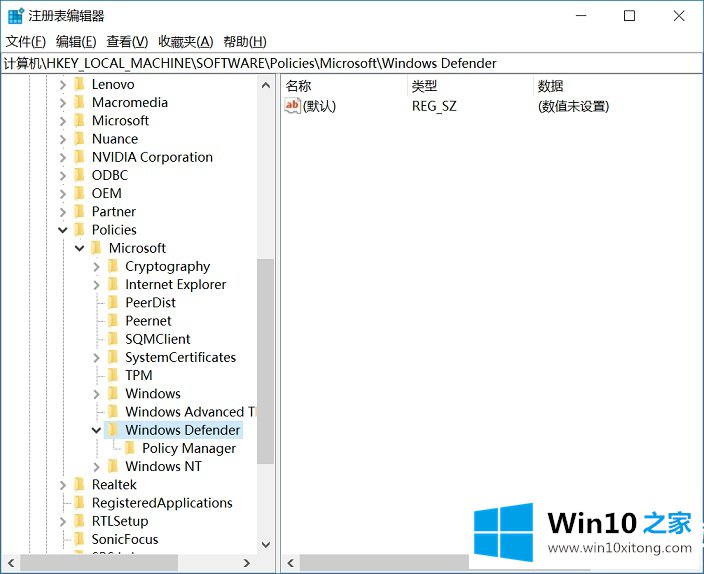Viewport: 704px width, 574px height.
Task: Collapse the Windows Defender key
Action: (x=96, y=430)
